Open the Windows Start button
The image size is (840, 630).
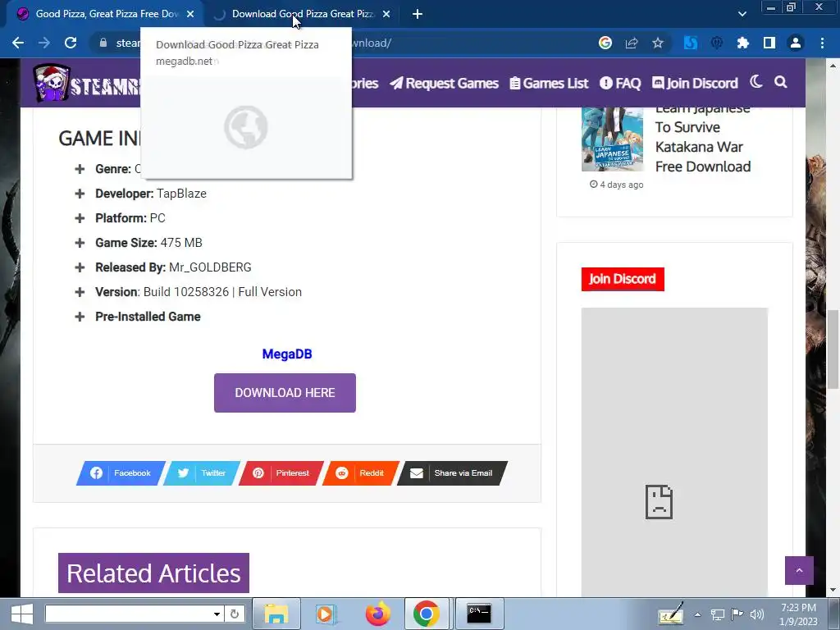[x=22, y=614]
